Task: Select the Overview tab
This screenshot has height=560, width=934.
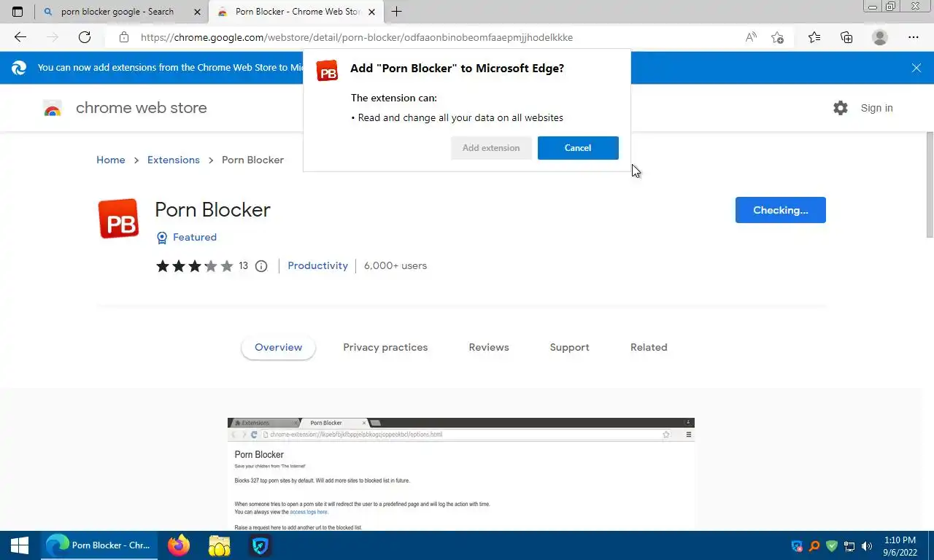Action: click(278, 347)
